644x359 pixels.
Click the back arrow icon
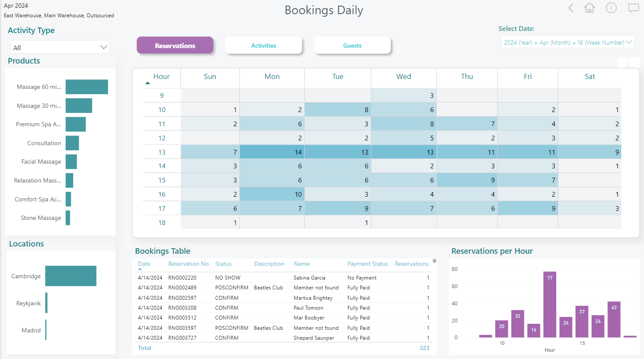(x=571, y=8)
